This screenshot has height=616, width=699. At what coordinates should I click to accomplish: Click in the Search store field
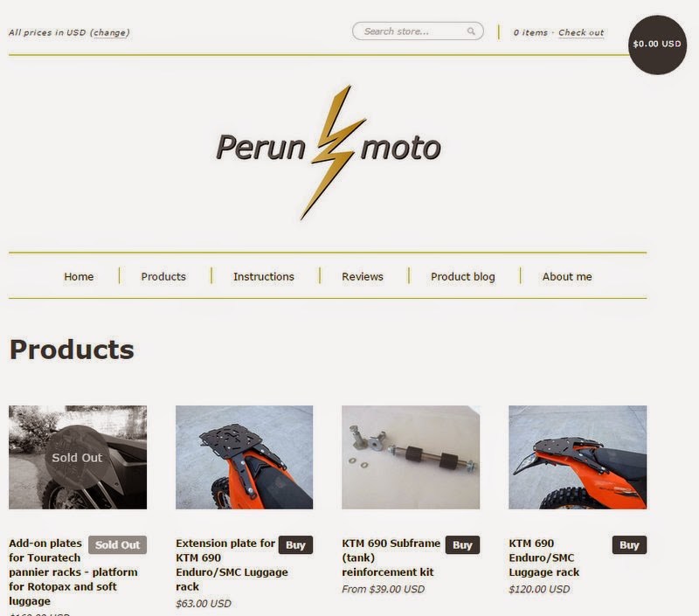click(418, 31)
